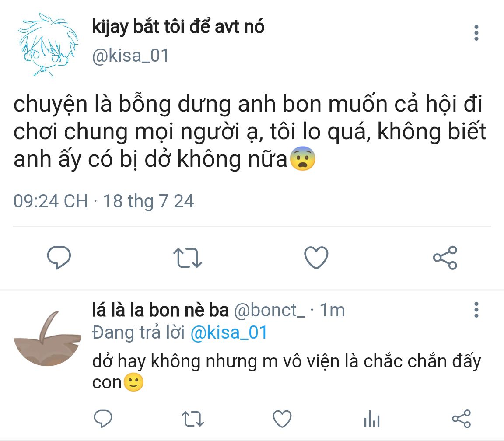Reply to the bonct_ comment
Screen dimensions: 504x441
pos(103,419)
